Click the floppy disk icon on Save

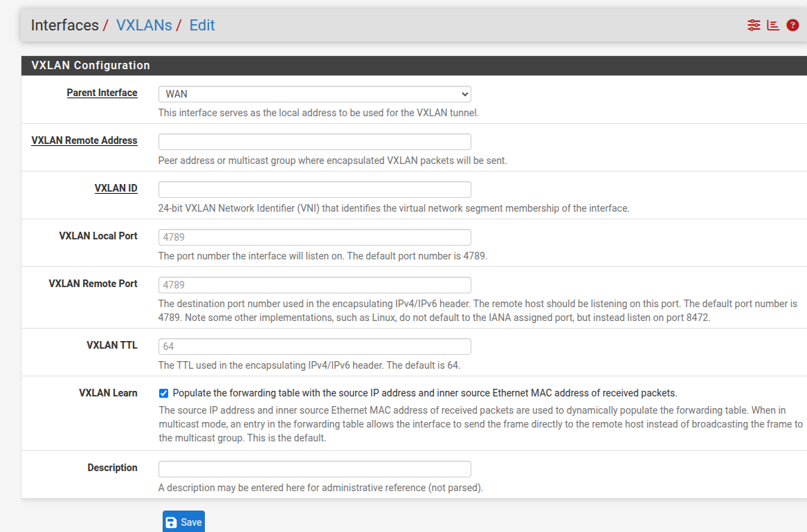172,522
